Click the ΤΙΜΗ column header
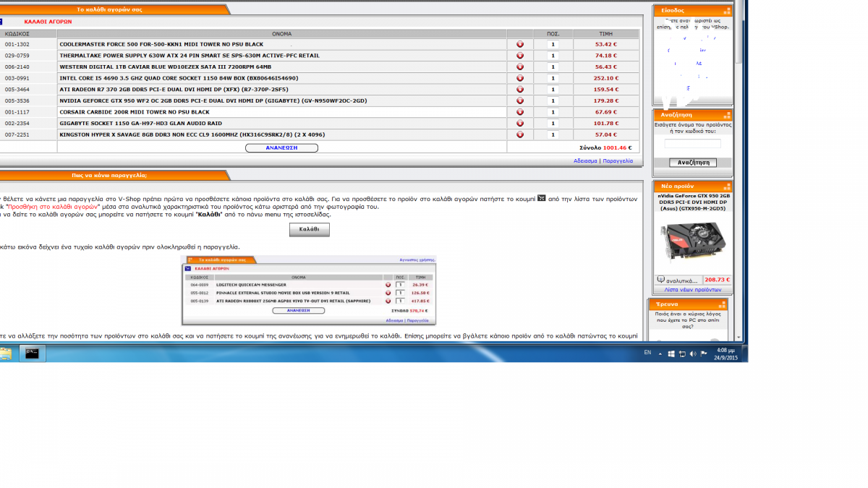The width and height of the screenshot is (868, 488). [606, 33]
